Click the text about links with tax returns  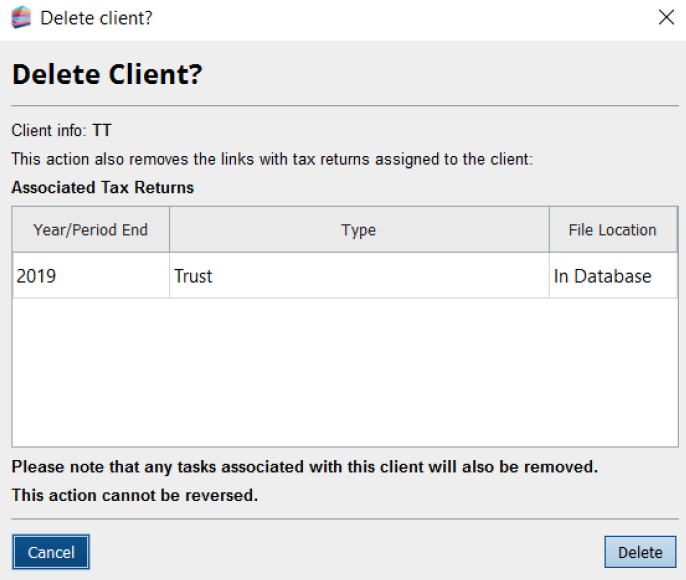(285, 158)
